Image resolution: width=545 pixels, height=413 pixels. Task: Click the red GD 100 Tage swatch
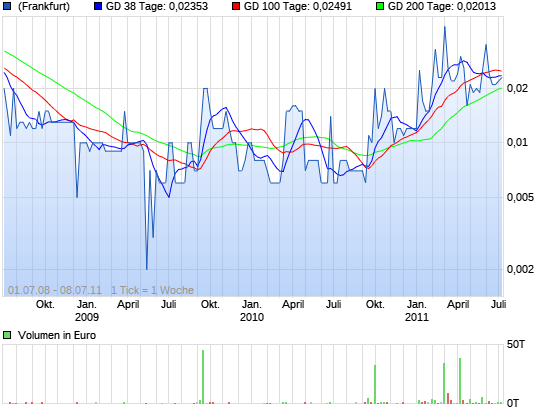236,6
